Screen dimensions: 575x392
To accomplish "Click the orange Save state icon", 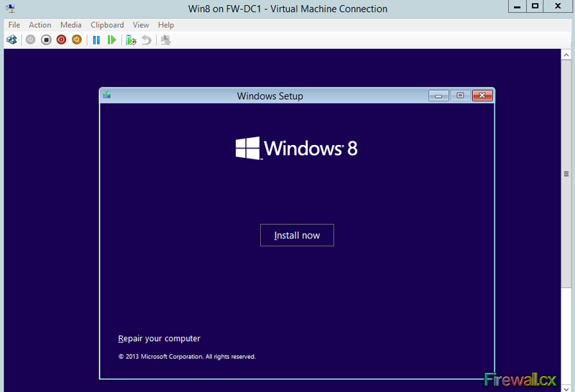I will pos(77,39).
